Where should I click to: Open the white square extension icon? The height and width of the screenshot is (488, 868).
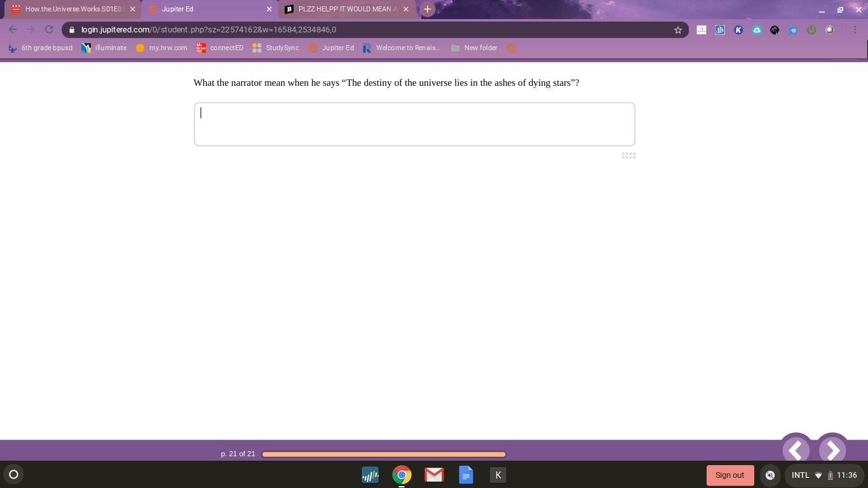[x=702, y=30]
